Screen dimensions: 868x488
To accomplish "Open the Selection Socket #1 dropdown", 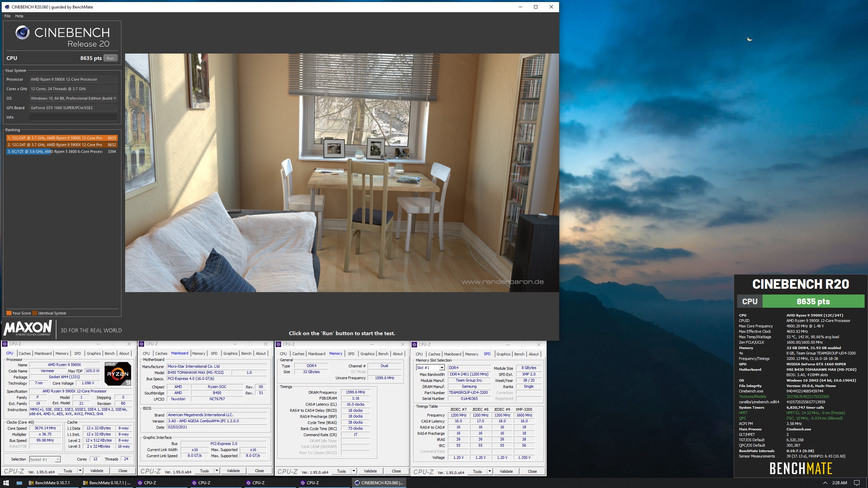I will click(x=58, y=460).
